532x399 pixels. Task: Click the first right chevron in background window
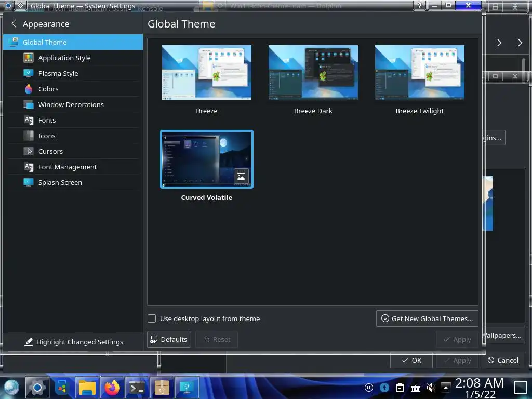click(x=499, y=43)
